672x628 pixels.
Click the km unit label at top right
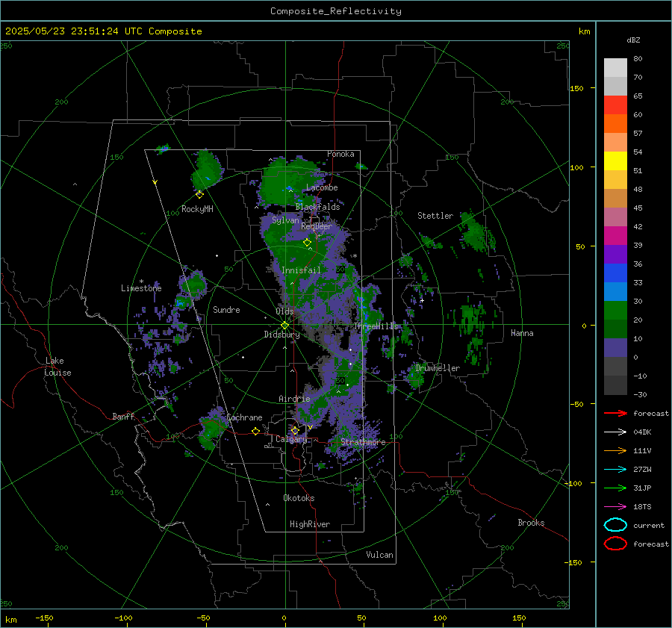(584, 31)
